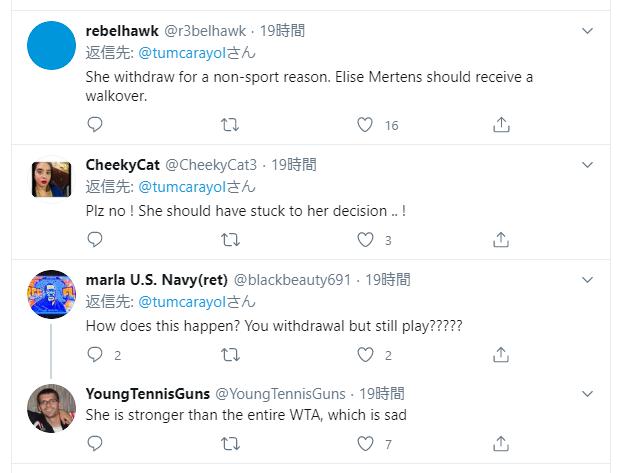Retweet YoungTennisGuns' WTA tweet
The image size is (621, 473).
pyautogui.click(x=229, y=444)
